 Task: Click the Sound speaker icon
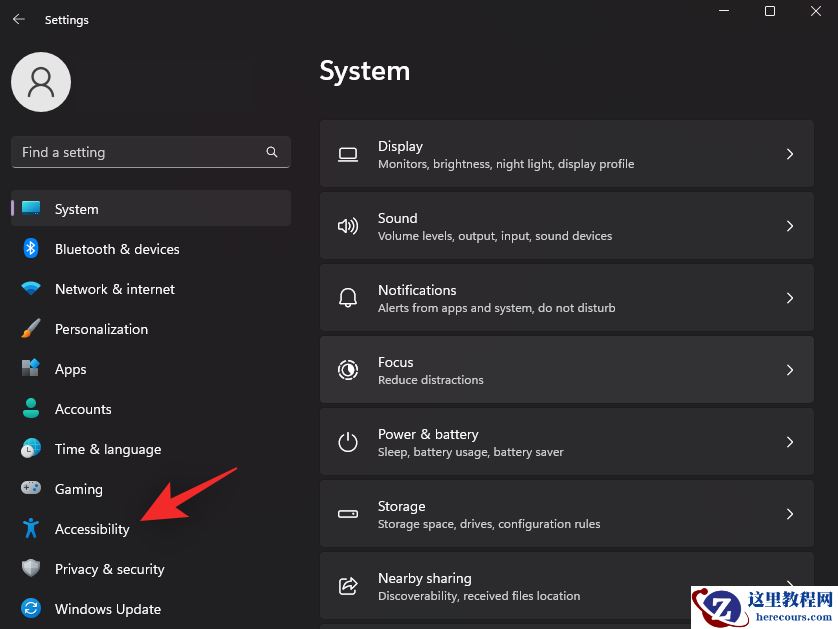pos(347,226)
